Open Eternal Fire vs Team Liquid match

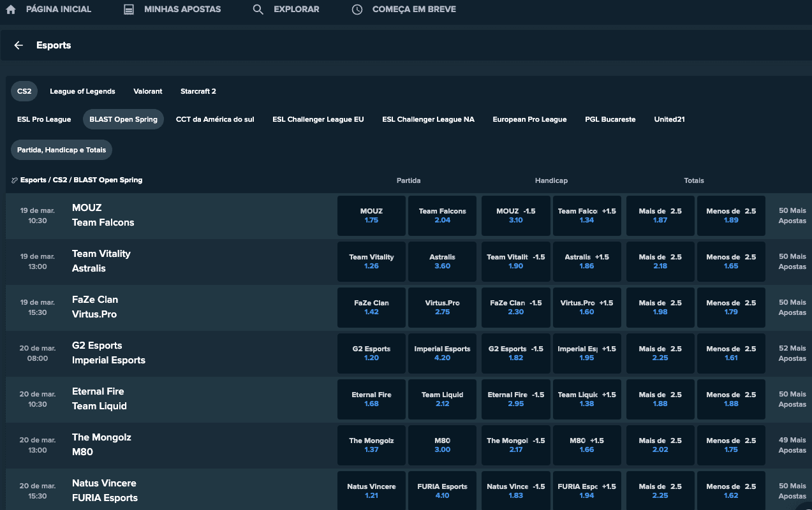(x=99, y=398)
